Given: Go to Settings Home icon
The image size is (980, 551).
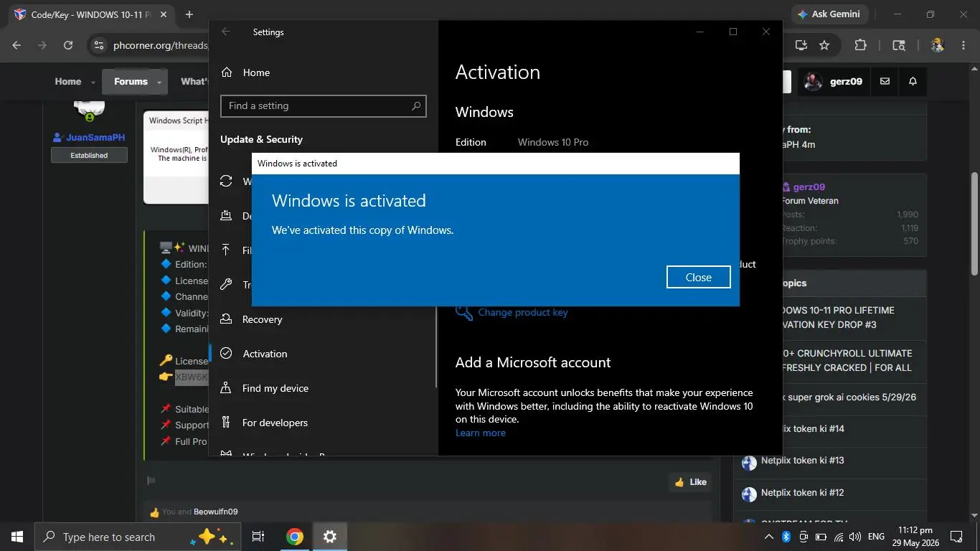Looking at the screenshot, I should point(227,72).
